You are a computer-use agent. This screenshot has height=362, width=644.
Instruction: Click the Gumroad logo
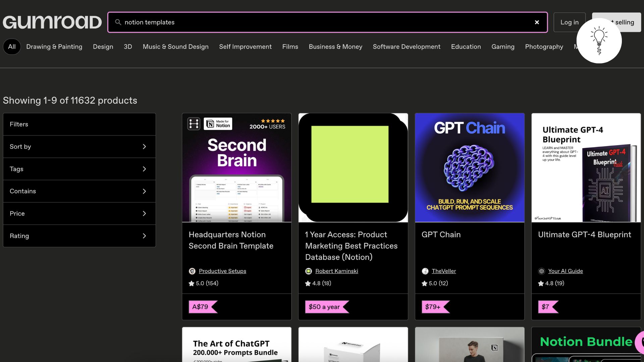click(x=52, y=22)
